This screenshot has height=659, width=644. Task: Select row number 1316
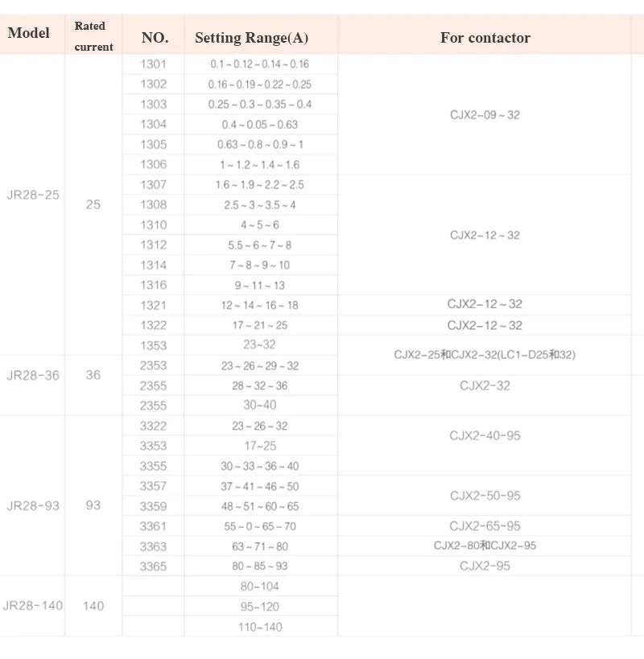click(154, 285)
